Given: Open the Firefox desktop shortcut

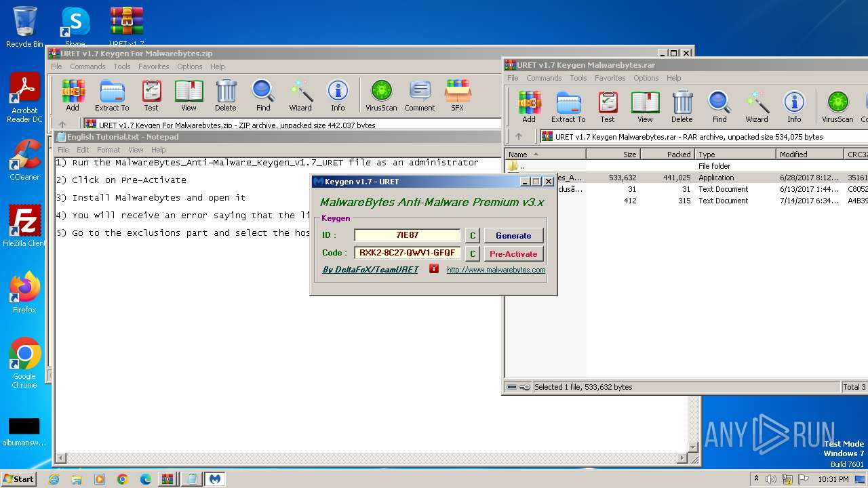Looking at the screenshot, I should (x=24, y=293).
